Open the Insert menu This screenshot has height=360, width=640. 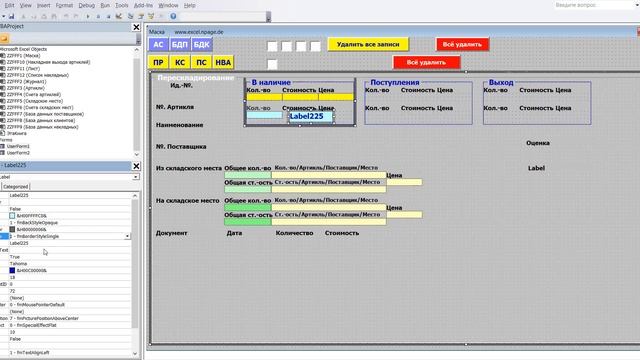(43, 5)
